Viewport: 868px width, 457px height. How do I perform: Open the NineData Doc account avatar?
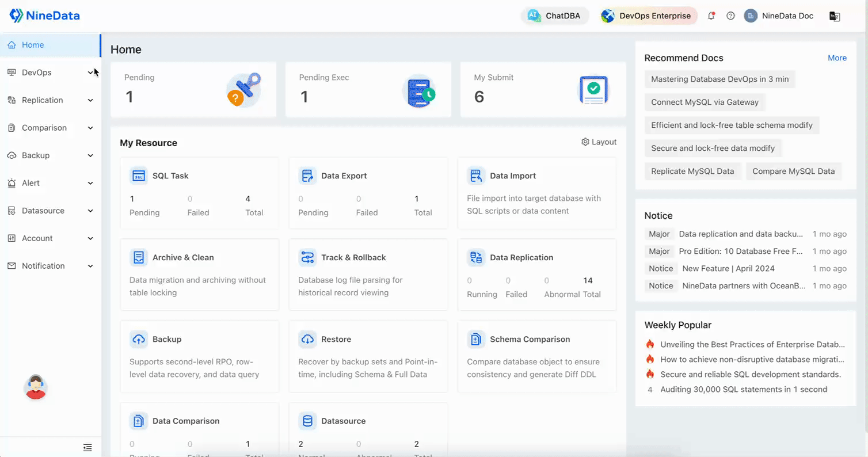click(750, 16)
